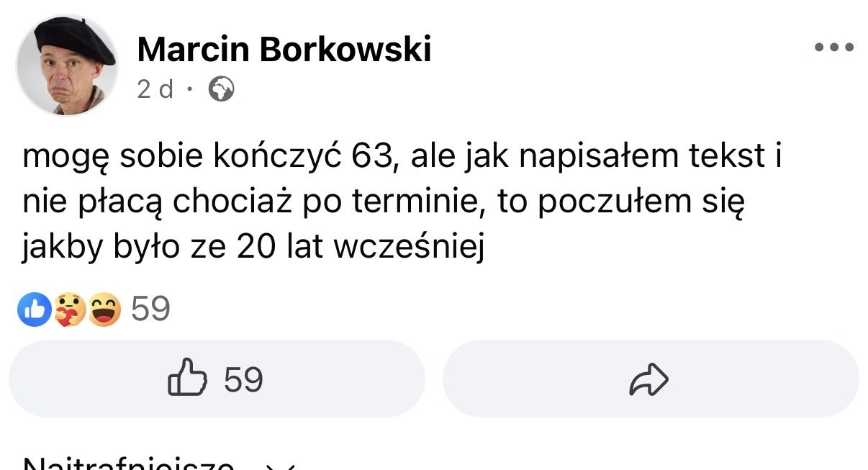The height and width of the screenshot is (470, 868).
Task: Expand the Najtrafniejsze comment sorting dropdown
Action: point(130,464)
